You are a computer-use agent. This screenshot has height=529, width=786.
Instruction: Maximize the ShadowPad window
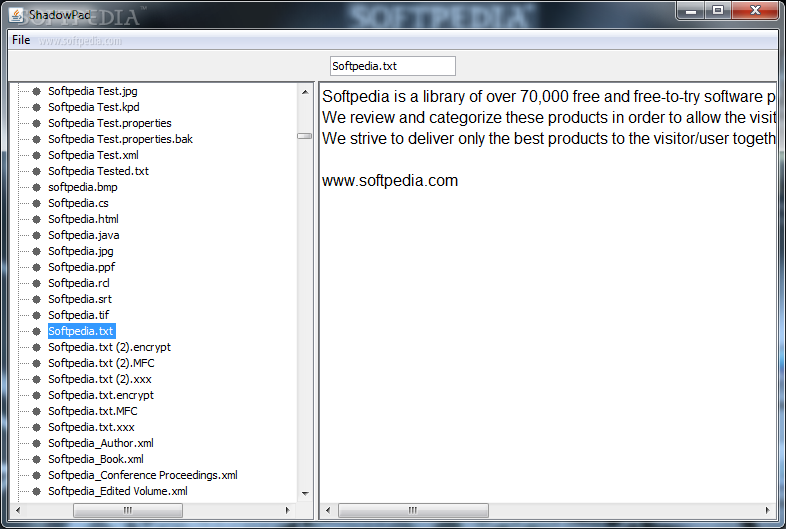pos(718,11)
